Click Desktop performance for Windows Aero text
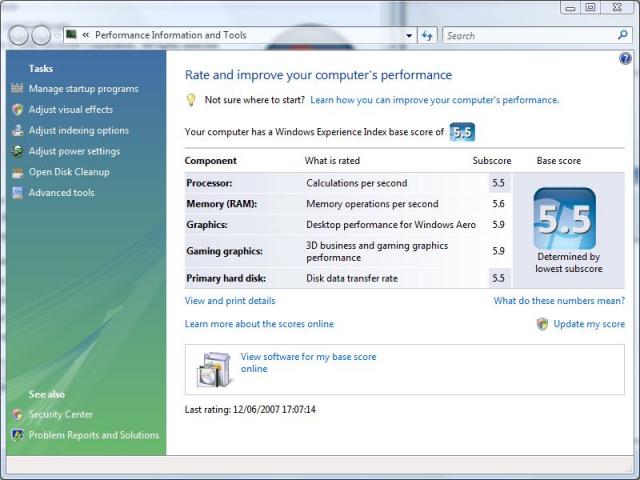The width and height of the screenshot is (640, 480). [x=391, y=224]
